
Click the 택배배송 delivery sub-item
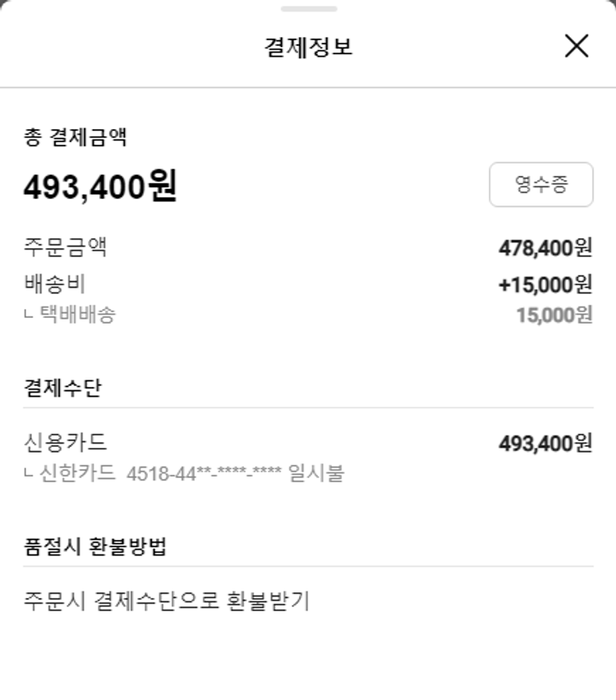pyautogui.click(x=77, y=314)
